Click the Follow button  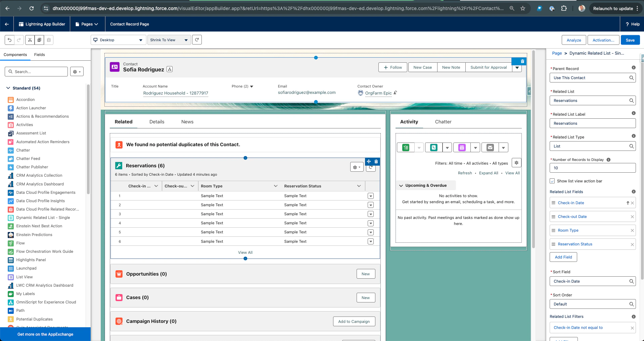pos(393,67)
